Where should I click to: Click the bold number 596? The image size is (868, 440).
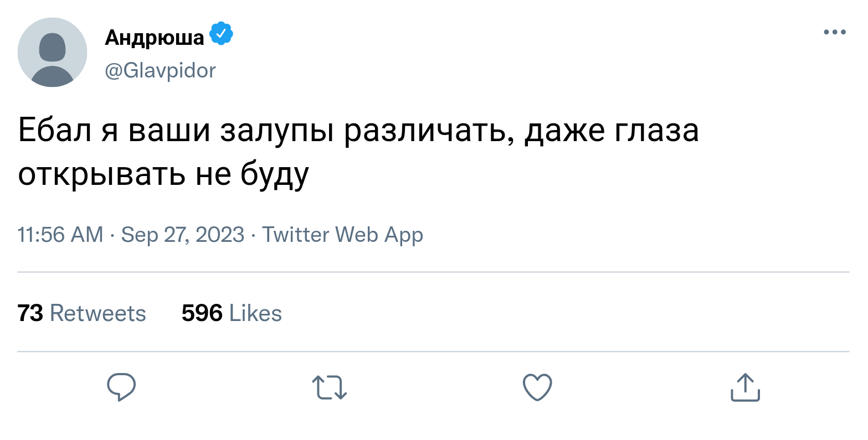202,313
